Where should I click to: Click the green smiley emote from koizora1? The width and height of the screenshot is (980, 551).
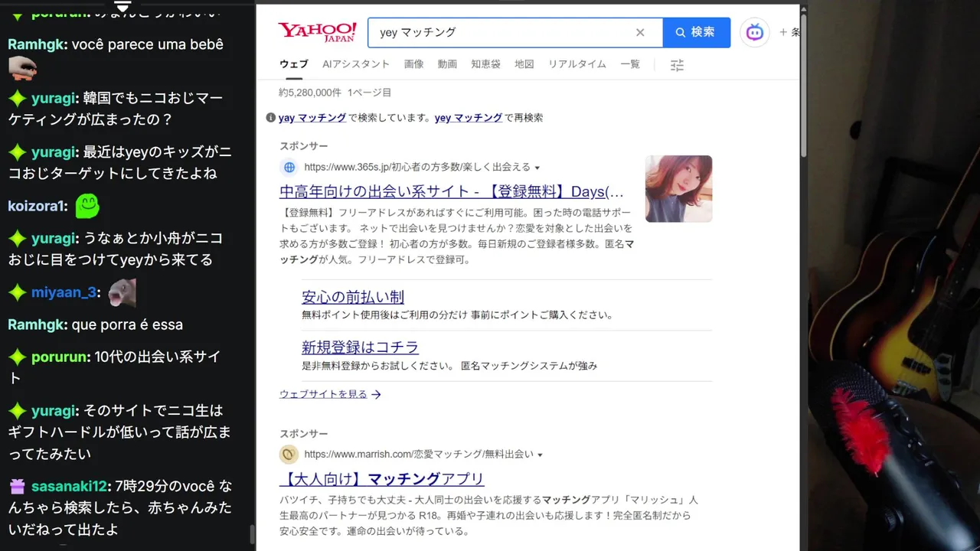tap(87, 205)
